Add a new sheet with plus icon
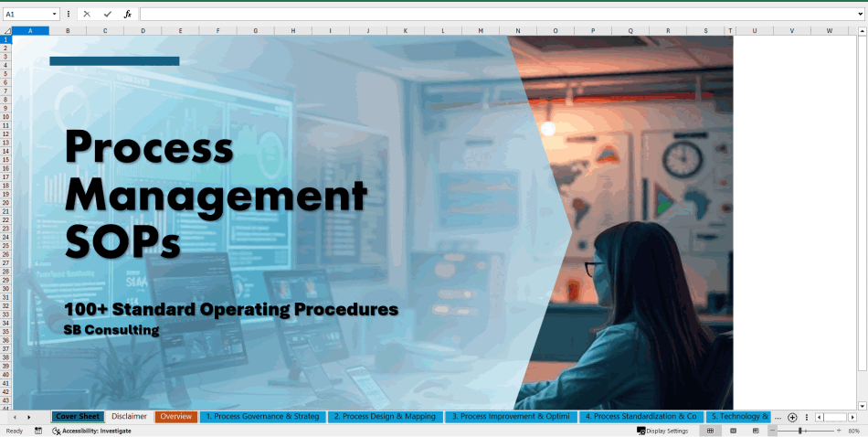This screenshot has height=437, width=868. point(792,417)
